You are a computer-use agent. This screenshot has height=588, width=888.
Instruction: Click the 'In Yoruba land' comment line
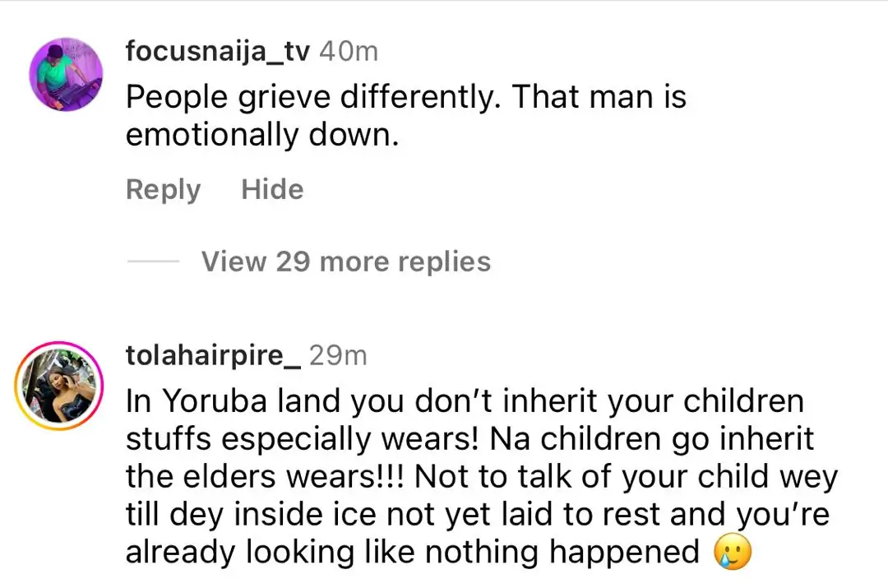pyautogui.click(x=465, y=401)
